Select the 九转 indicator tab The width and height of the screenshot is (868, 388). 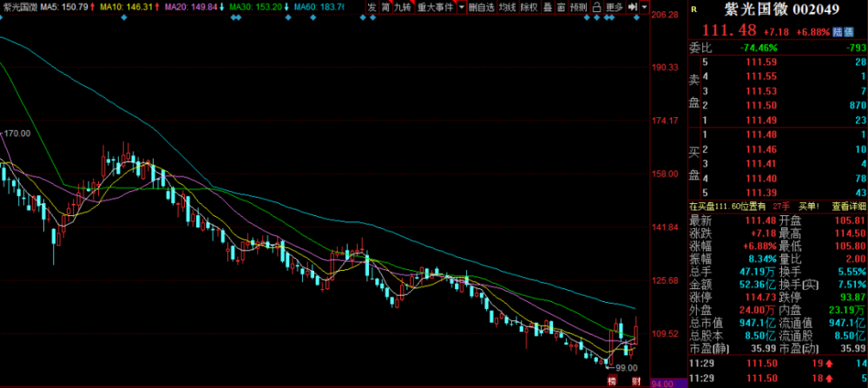[x=404, y=7]
